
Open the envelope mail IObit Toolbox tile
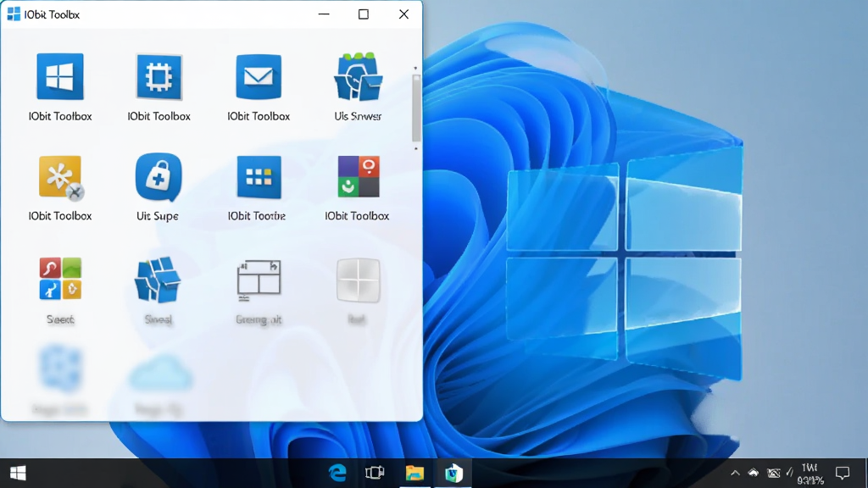[259, 76]
